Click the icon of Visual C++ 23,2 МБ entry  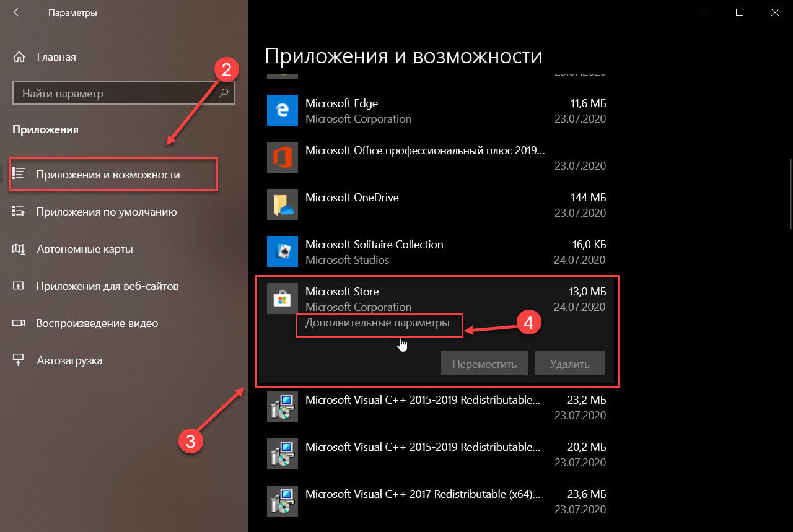(x=282, y=407)
